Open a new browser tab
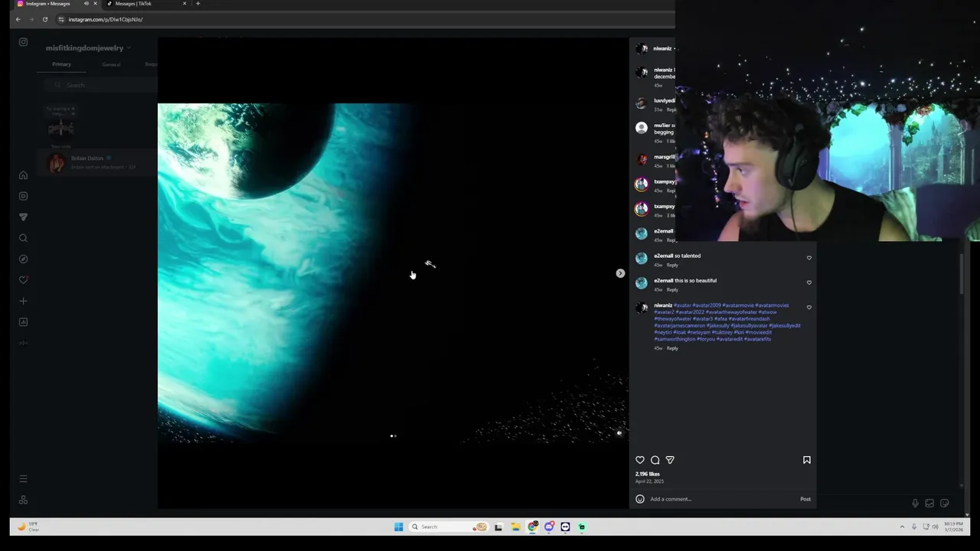This screenshot has width=980, height=551. tap(198, 4)
